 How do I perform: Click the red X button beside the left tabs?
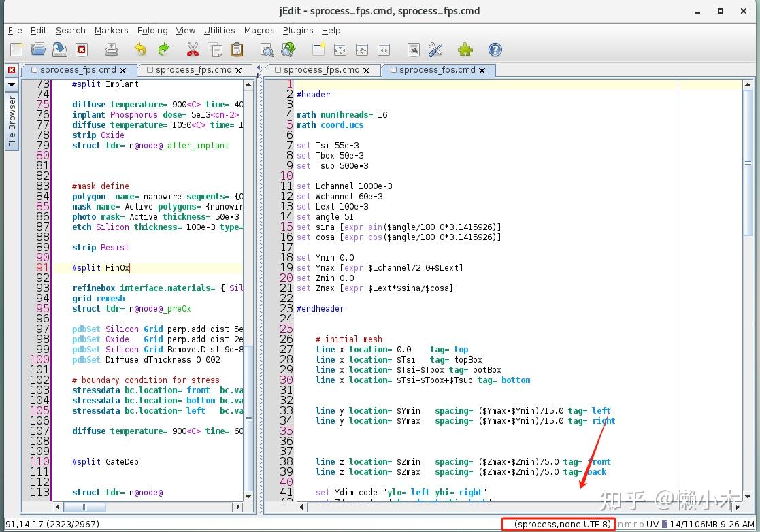pos(12,70)
